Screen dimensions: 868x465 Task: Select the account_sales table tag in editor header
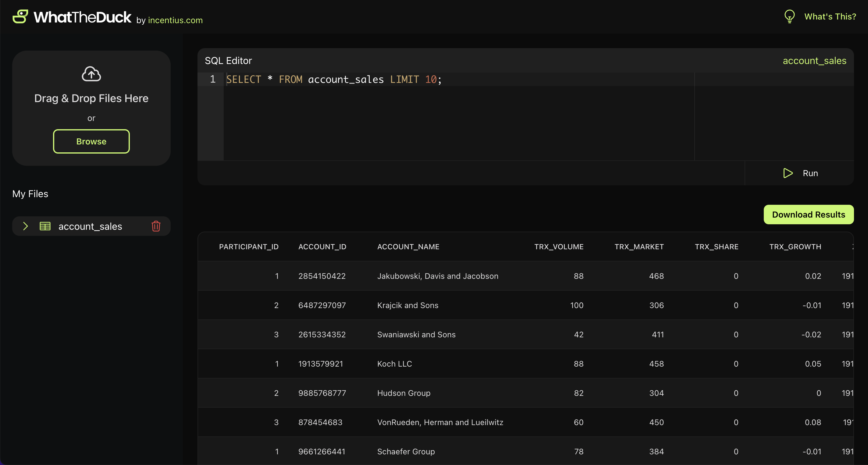[814, 61]
